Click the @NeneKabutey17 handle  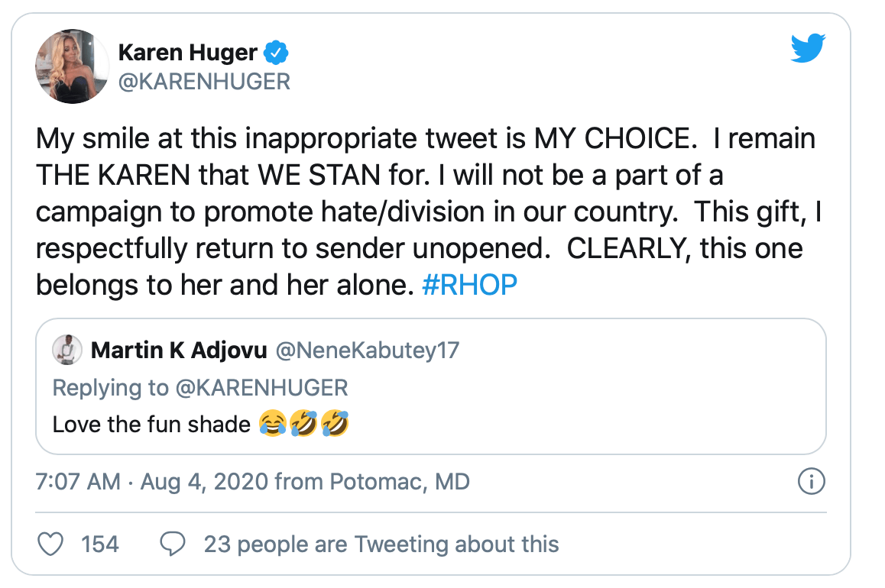(367, 351)
